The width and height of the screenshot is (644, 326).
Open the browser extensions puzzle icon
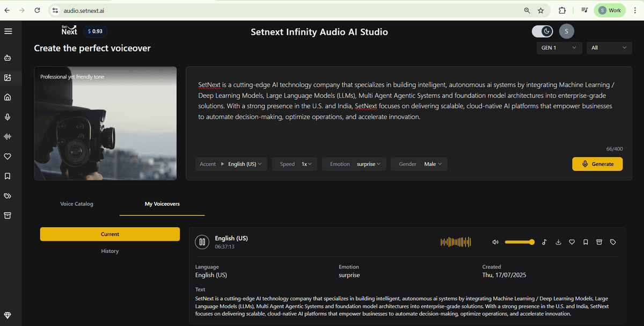coord(562,10)
